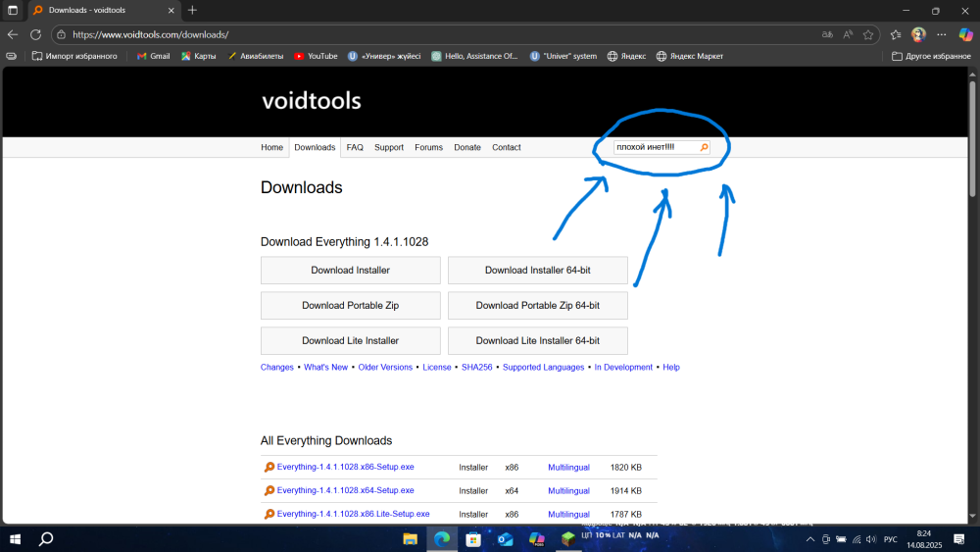This screenshot has height=552, width=980.
Task: Submit search with magnifier icon
Action: tap(704, 147)
